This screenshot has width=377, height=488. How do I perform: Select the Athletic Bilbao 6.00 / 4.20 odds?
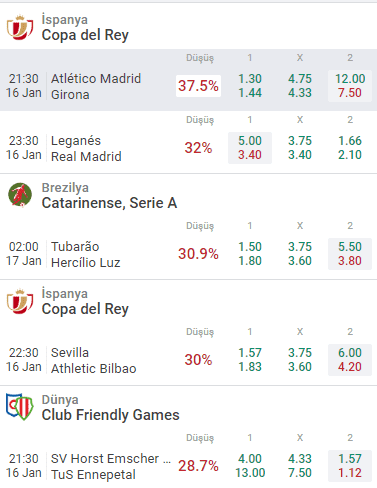tap(350, 360)
